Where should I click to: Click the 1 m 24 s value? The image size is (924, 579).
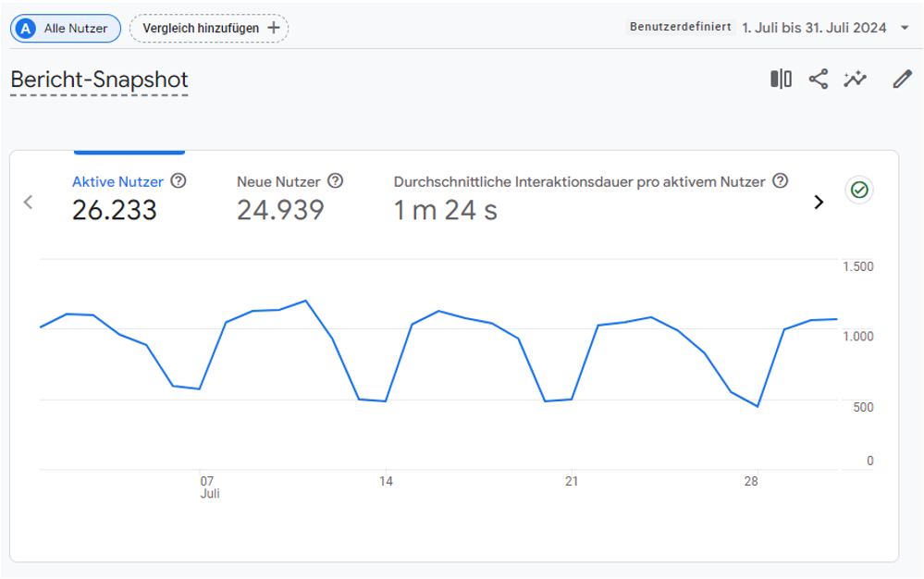446,210
